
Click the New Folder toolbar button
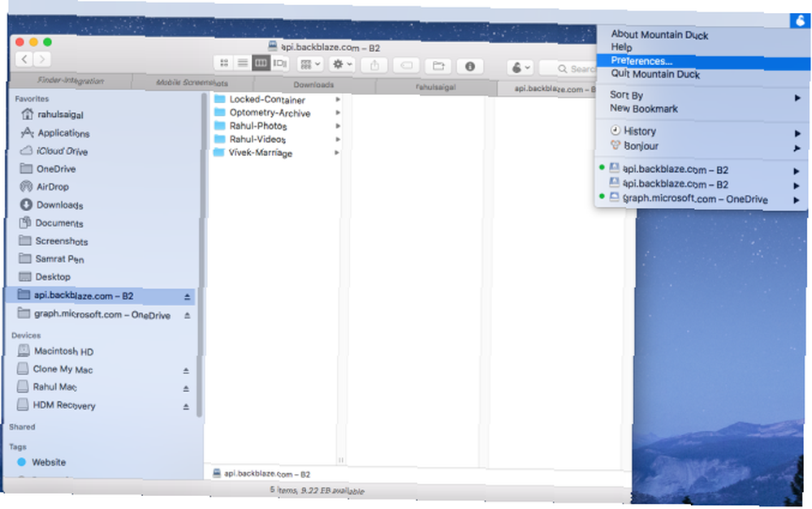coord(438,66)
